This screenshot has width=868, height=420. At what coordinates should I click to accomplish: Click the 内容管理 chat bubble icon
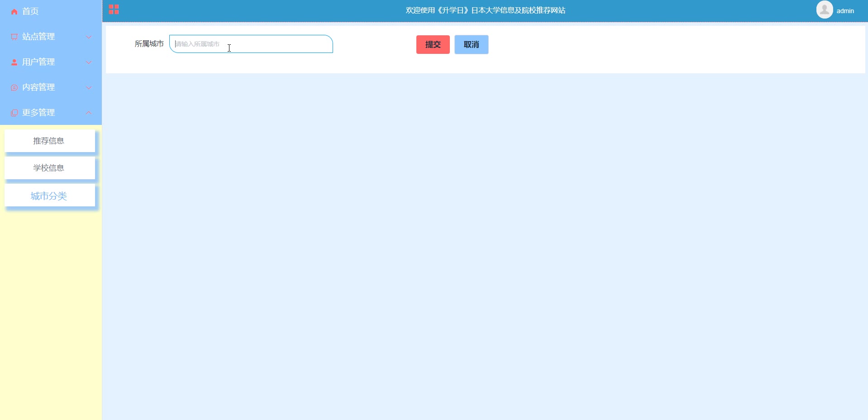[x=14, y=87]
